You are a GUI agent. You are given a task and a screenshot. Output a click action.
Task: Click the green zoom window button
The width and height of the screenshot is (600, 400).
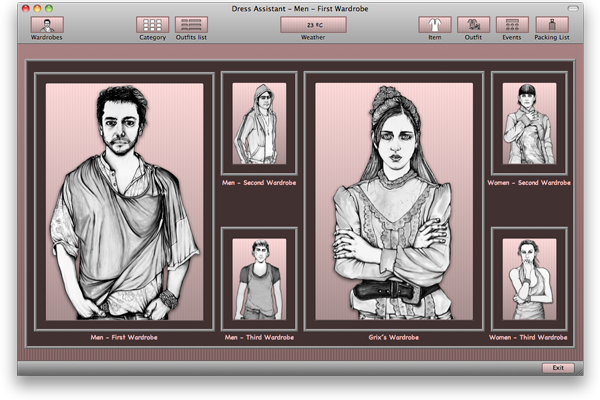point(50,8)
